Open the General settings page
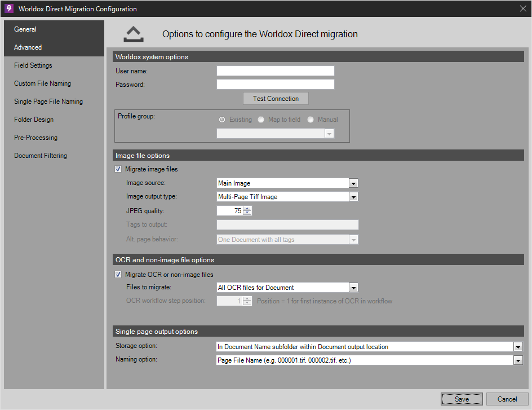Viewport: 532px width, 410px height. click(x=54, y=29)
